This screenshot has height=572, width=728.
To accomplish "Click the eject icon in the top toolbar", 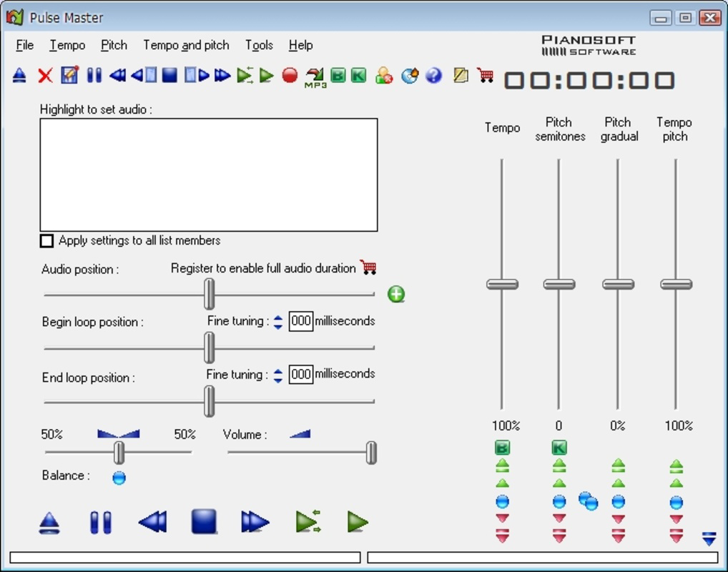I will (19, 75).
